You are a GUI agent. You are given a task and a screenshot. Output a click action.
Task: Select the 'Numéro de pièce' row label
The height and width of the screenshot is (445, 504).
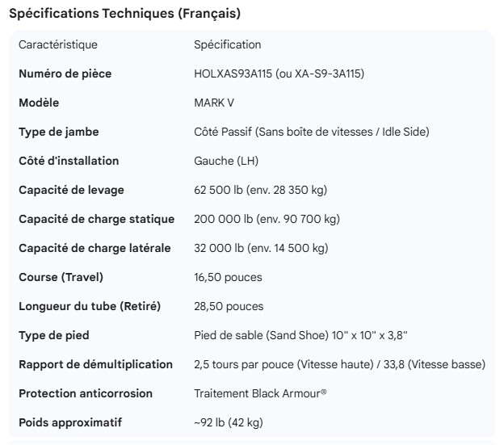coord(65,73)
